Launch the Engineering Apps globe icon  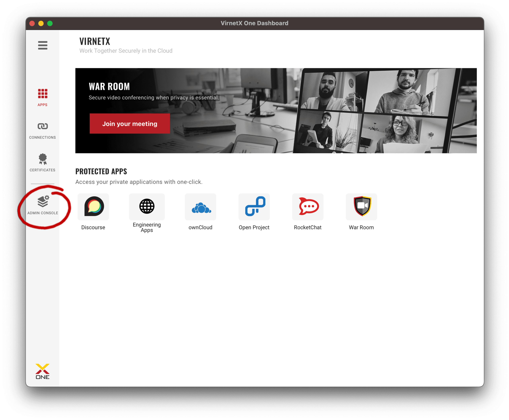tap(147, 207)
